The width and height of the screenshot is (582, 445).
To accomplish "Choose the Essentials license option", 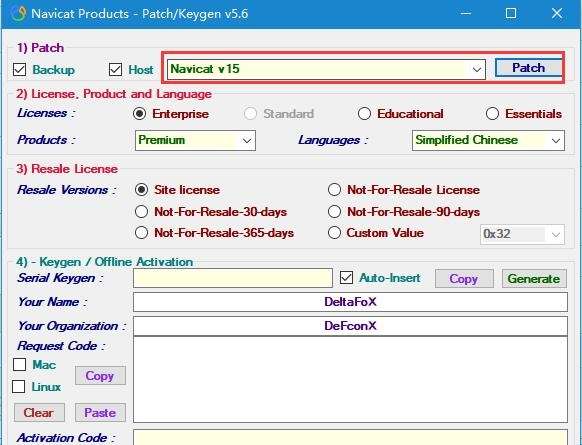I will [x=492, y=114].
